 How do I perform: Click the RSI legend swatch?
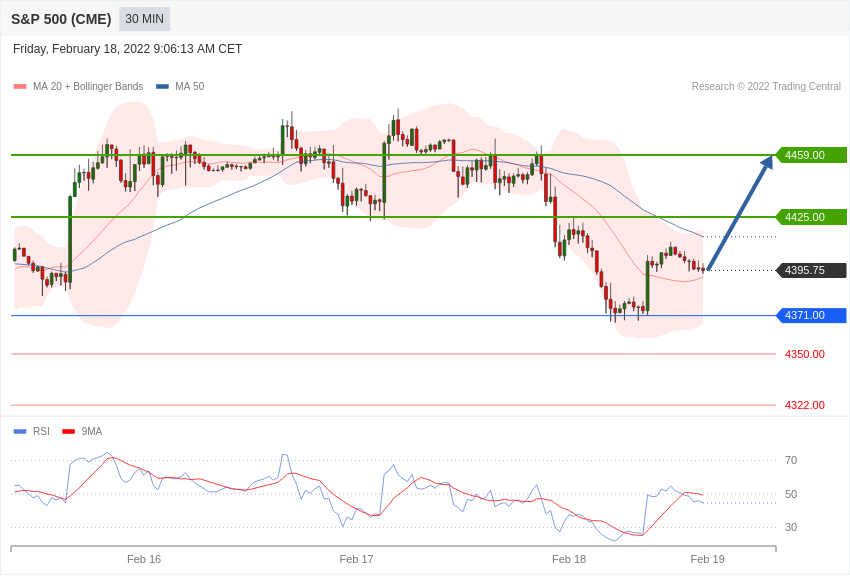tap(20, 432)
